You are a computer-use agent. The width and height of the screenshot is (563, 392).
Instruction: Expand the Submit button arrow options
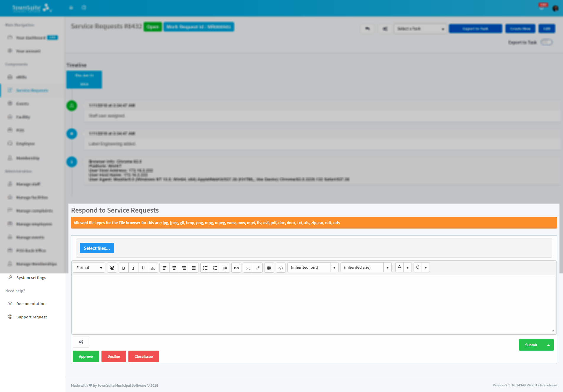pyautogui.click(x=548, y=345)
